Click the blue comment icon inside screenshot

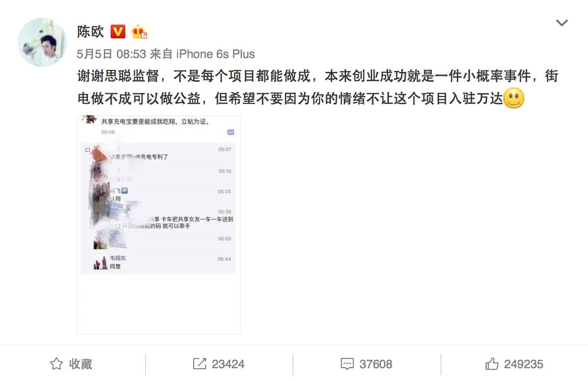click(231, 132)
